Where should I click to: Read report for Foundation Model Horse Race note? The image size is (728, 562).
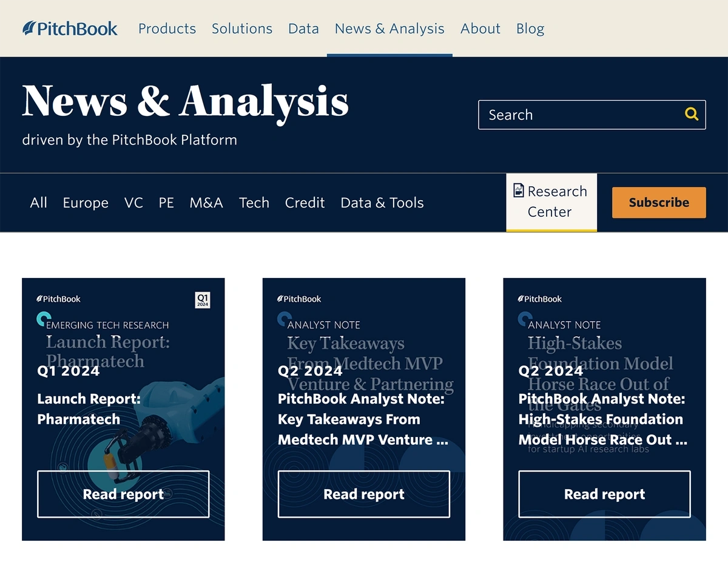pos(605,494)
